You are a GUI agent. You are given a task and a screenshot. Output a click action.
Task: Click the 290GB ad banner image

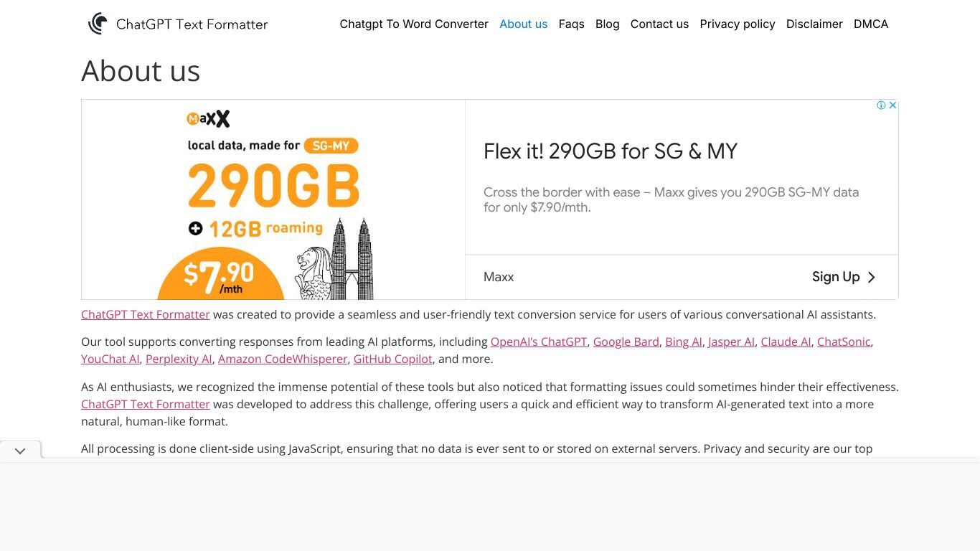tap(273, 199)
